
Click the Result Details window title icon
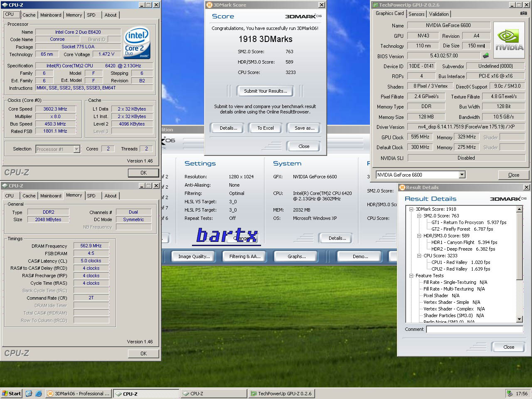point(402,187)
